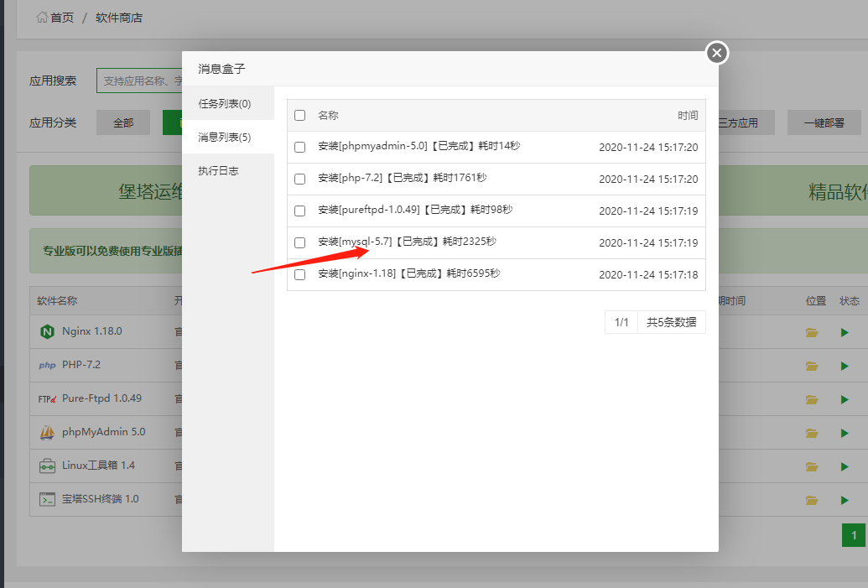
Task: Check the phpmyadmin-5.0 install message checkbox
Action: coord(299,147)
